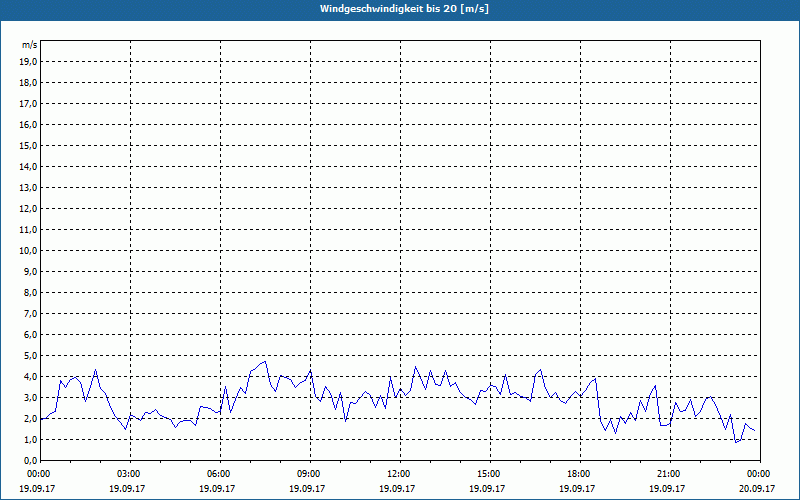
Task: Select the '3,0' y-axis label
Action: pos(30,397)
